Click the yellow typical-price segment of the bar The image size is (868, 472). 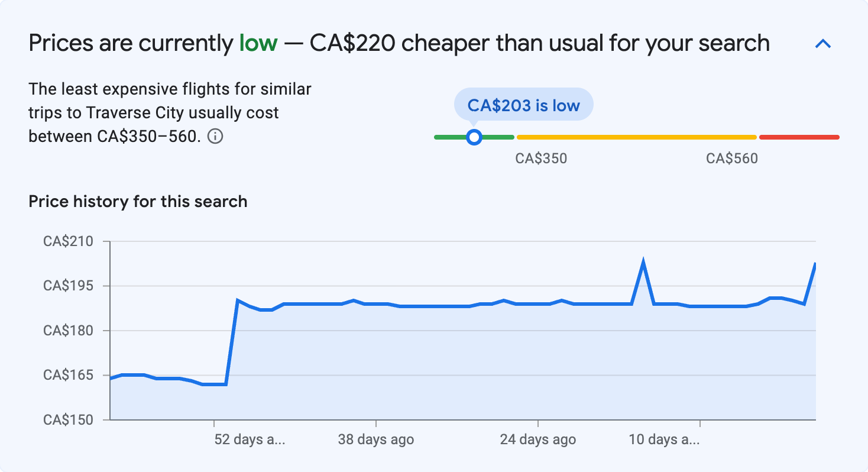pos(636,137)
